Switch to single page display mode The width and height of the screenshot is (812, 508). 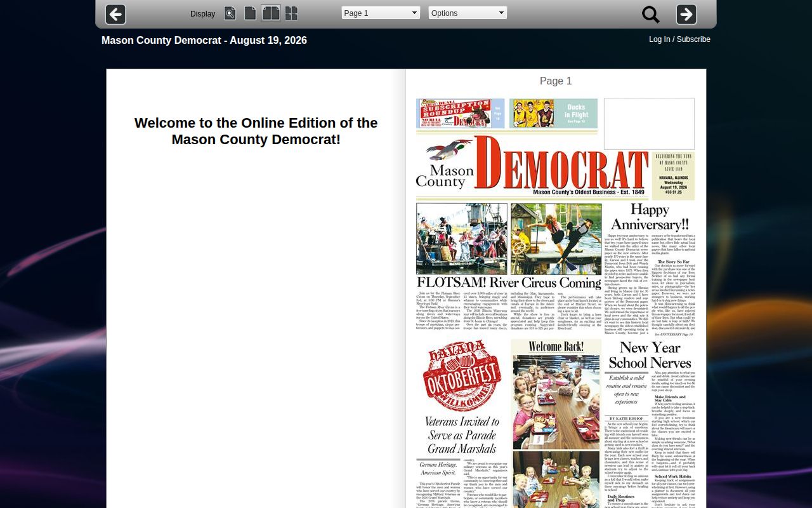[x=251, y=13]
